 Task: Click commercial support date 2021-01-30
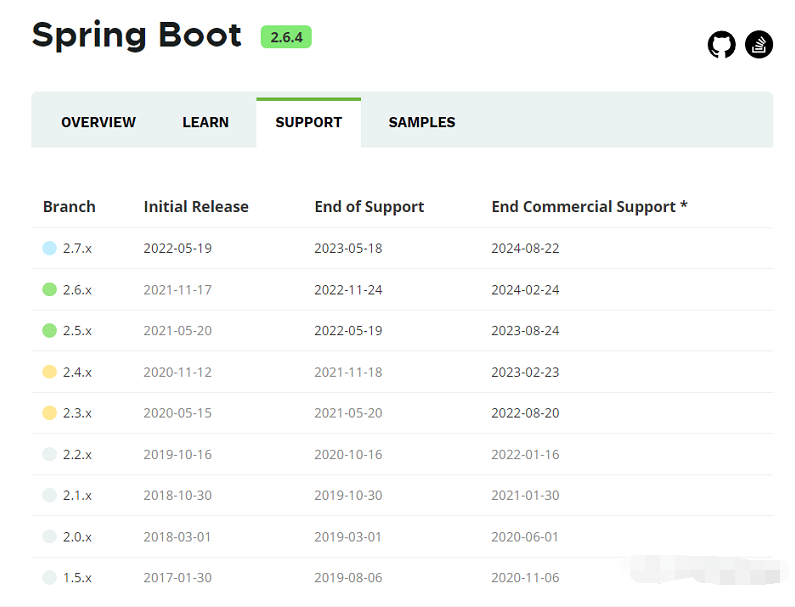coord(525,495)
